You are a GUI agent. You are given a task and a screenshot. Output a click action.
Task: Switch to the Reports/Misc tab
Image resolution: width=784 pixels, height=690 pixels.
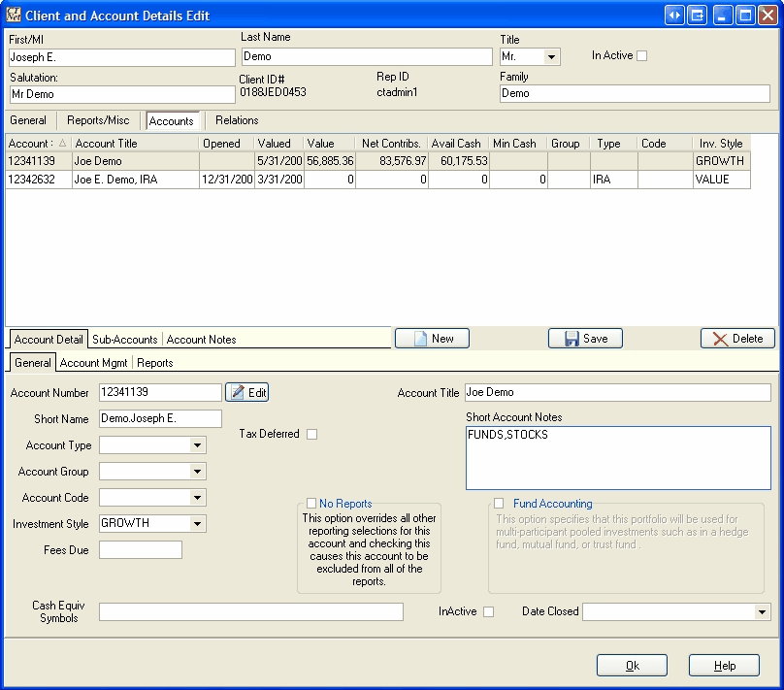pyautogui.click(x=98, y=120)
